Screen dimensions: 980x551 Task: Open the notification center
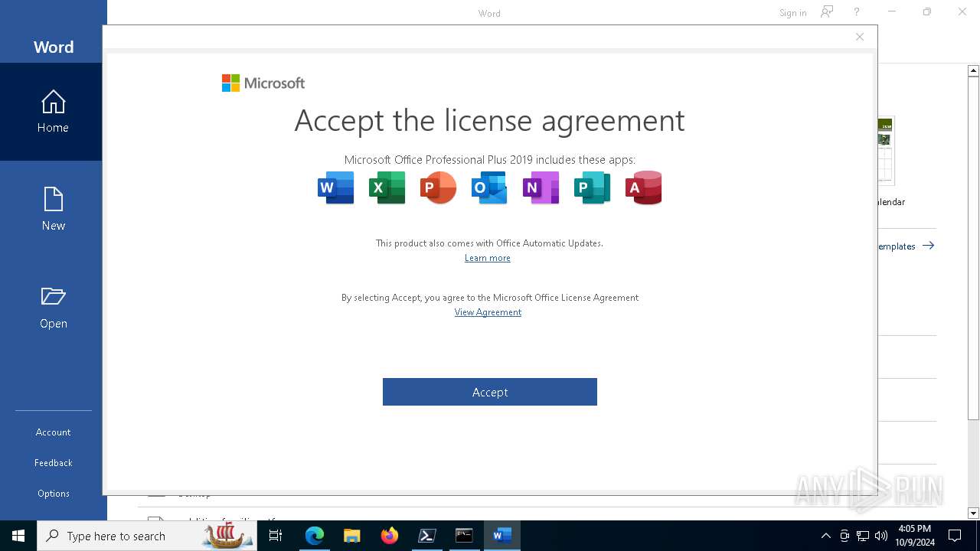(x=955, y=536)
